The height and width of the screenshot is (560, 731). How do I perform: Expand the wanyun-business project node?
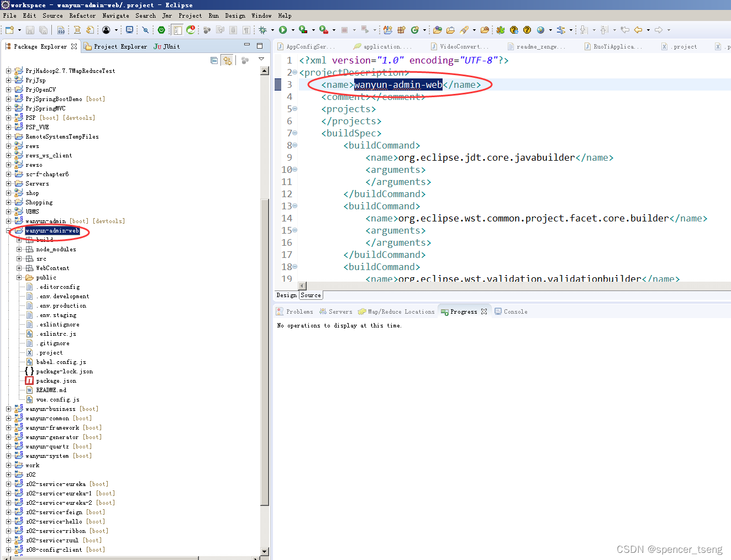click(8, 409)
